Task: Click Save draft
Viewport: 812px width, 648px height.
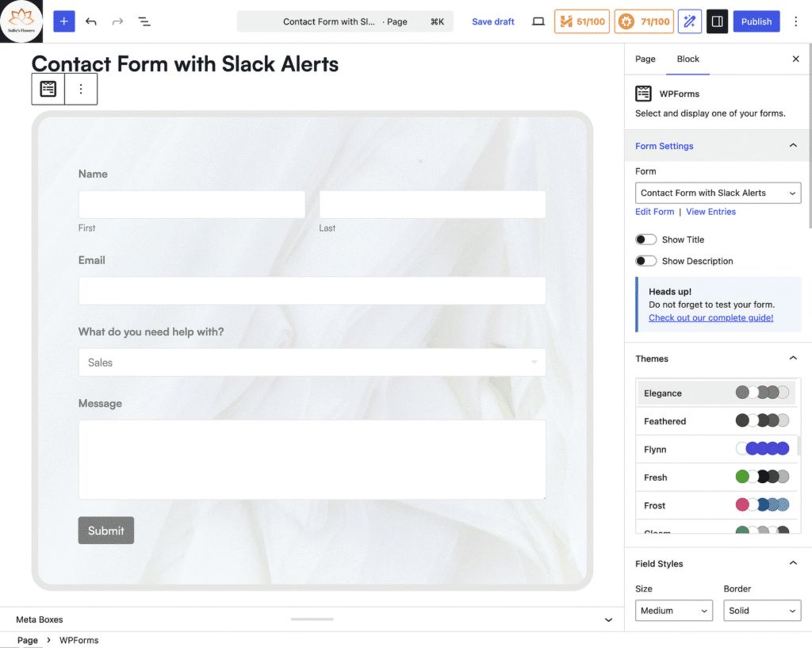Action: pos(492,21)
